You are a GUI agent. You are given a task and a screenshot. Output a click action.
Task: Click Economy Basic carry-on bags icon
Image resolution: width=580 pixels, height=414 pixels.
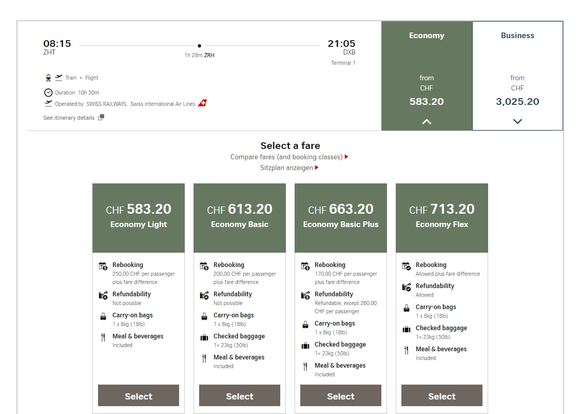(x=204, y=316)
